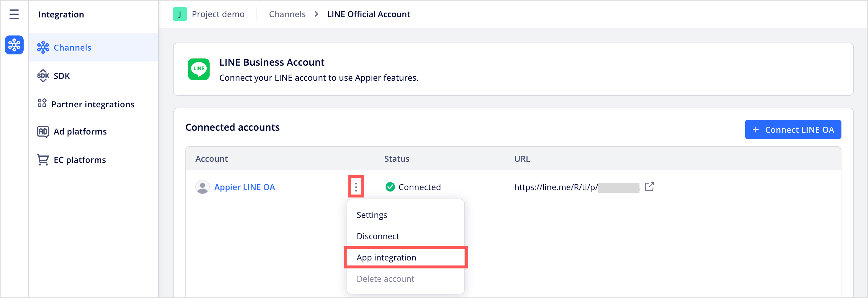Toggle the three-dot more options menu
The height and width of the screenshot is (298, 868).
(x=356, y=187)
